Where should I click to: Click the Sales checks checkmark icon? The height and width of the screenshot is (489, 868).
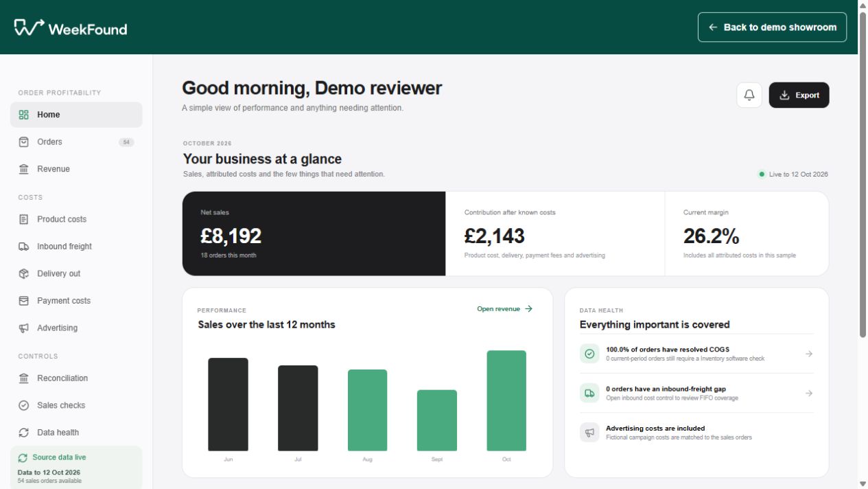click(24, 405)
